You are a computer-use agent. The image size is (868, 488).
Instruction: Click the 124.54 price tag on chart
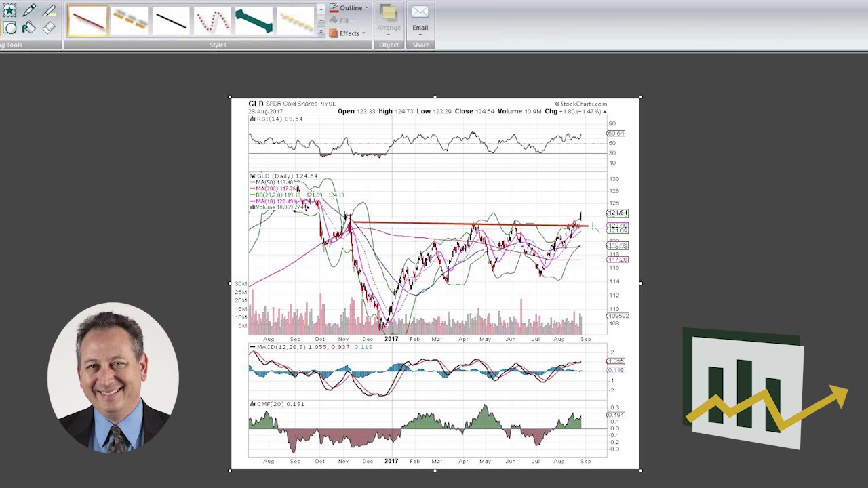(x=617, y=213)
